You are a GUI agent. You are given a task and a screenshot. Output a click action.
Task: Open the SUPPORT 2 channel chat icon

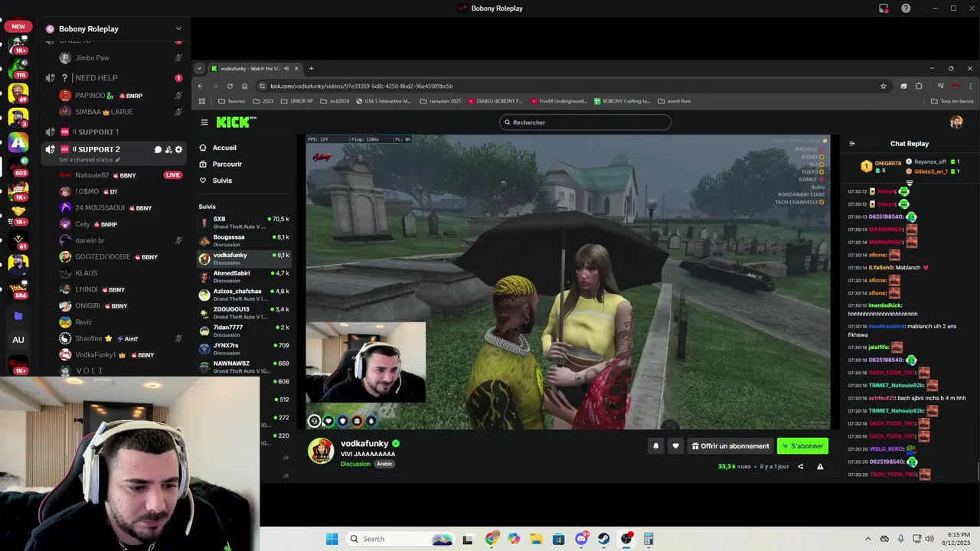[158, 149]
